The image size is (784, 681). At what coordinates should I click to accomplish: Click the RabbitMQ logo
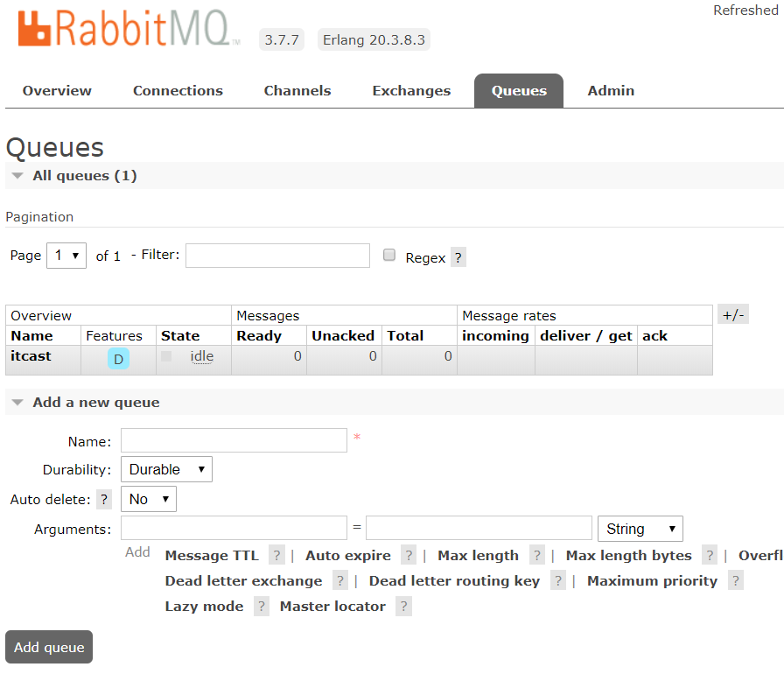(x=129, y=29)
